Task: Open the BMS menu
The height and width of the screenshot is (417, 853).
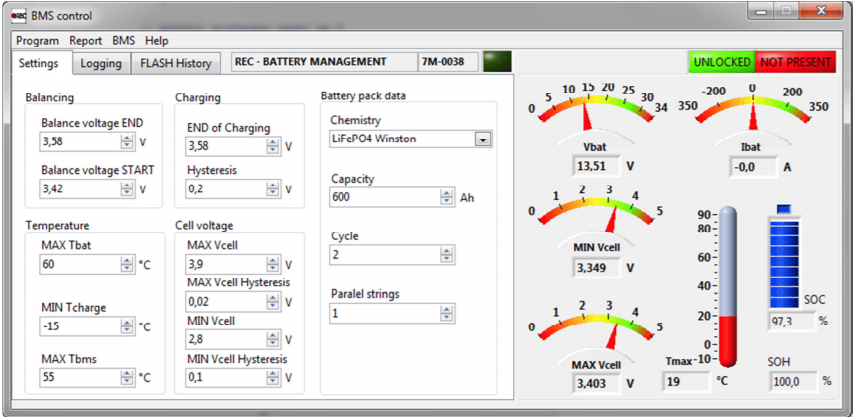Action: [x=123, y=41]
